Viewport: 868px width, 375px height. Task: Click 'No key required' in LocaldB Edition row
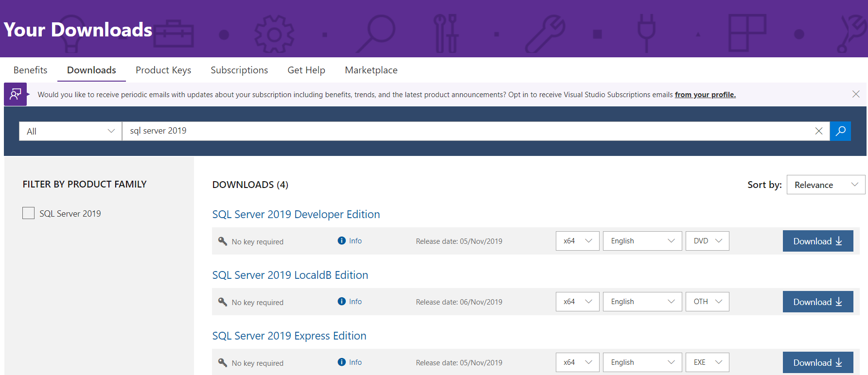(x=258, y=302)
